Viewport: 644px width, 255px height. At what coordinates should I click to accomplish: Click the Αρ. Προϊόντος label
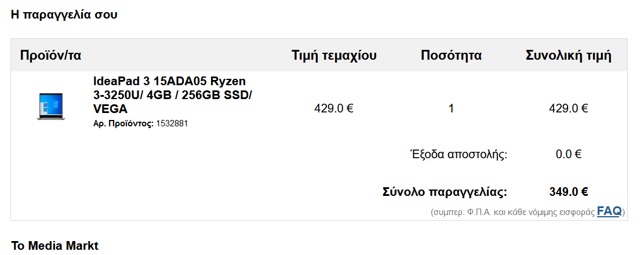tap(123, 123)
